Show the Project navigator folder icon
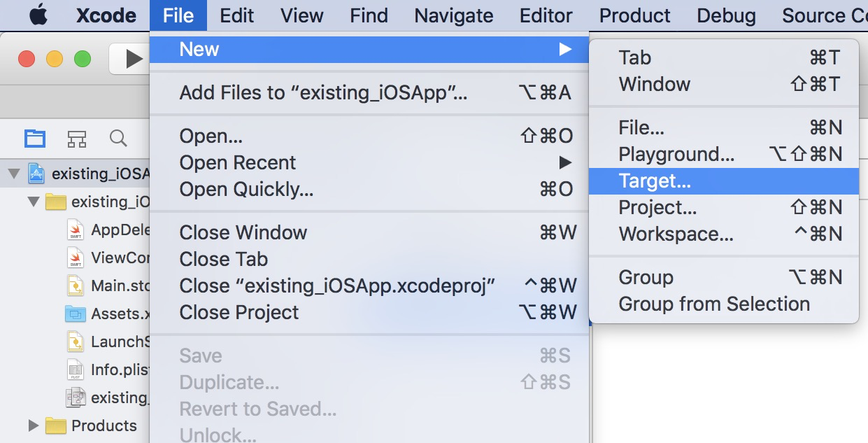 coord(35,138)
